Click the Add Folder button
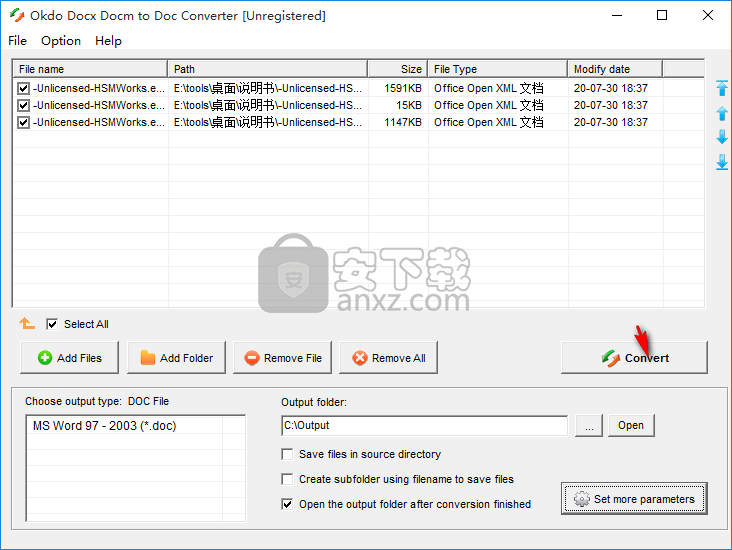The image size is (732, 550). point(176,358)
